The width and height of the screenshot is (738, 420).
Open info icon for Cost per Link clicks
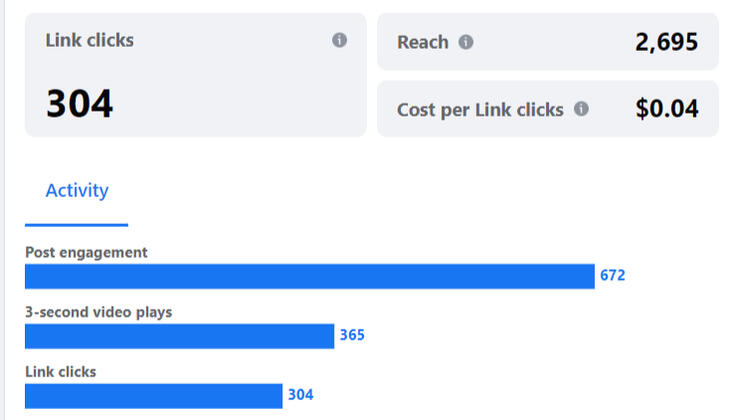581,109
